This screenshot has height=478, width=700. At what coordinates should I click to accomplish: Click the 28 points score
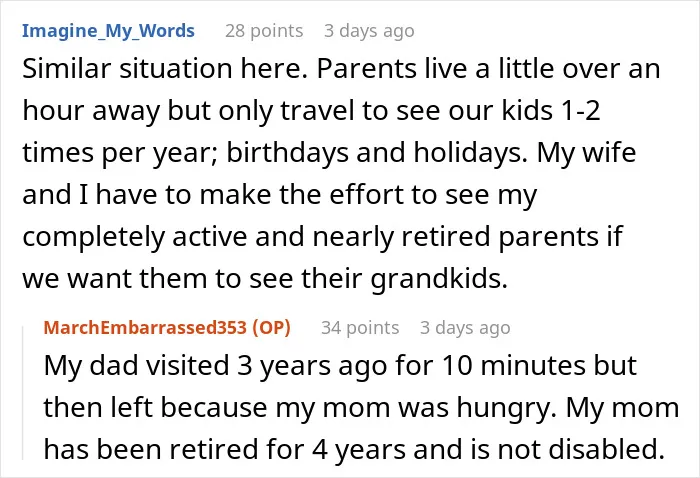click(x=264, y=31)
